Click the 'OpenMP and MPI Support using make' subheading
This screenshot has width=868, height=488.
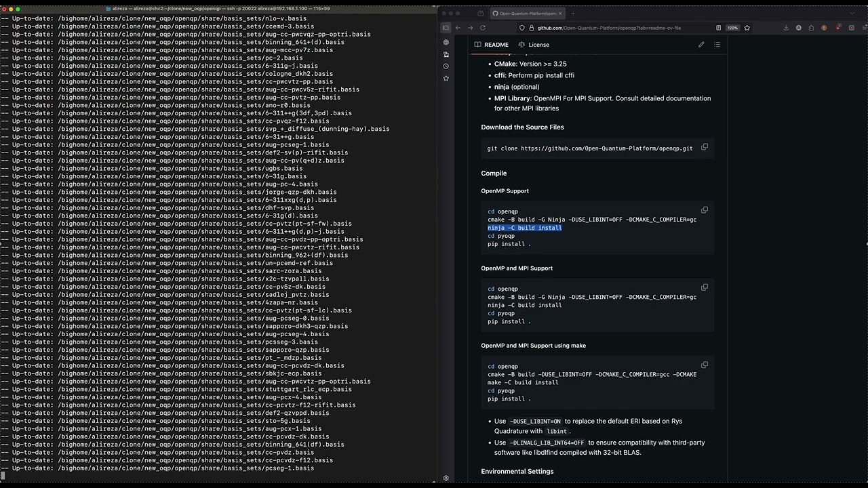pos(533,346)
